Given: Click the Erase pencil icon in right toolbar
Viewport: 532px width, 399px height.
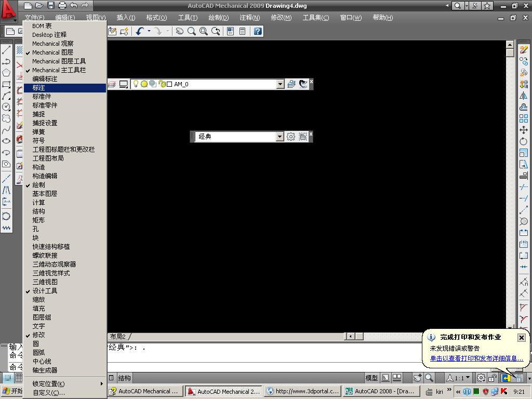Looking at the screenshot, I should click(524, 50).
